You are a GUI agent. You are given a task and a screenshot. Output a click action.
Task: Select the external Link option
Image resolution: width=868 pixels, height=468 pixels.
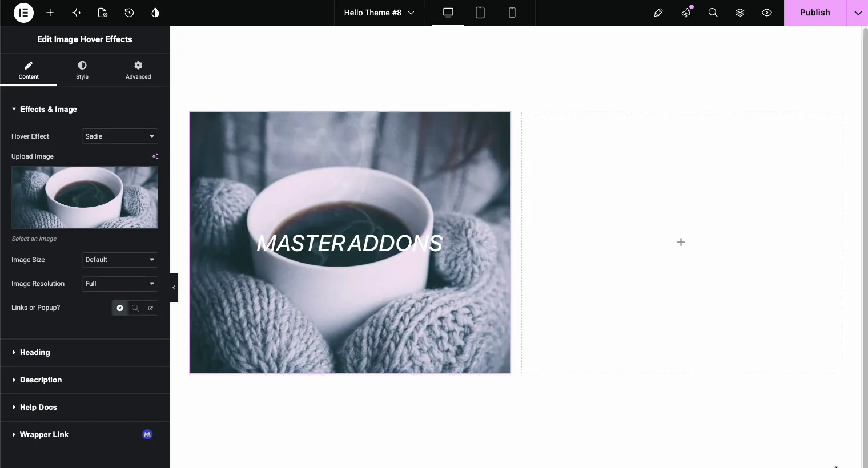click(x=151, y=308)
